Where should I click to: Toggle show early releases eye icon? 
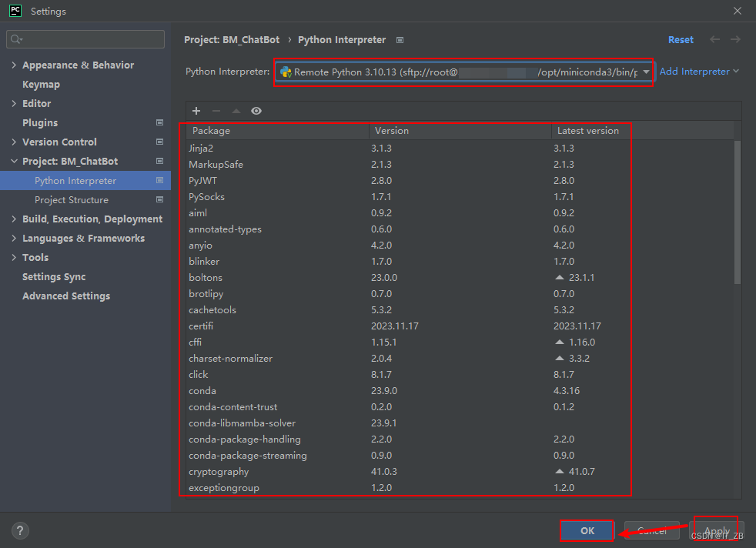tap(256, 111)
